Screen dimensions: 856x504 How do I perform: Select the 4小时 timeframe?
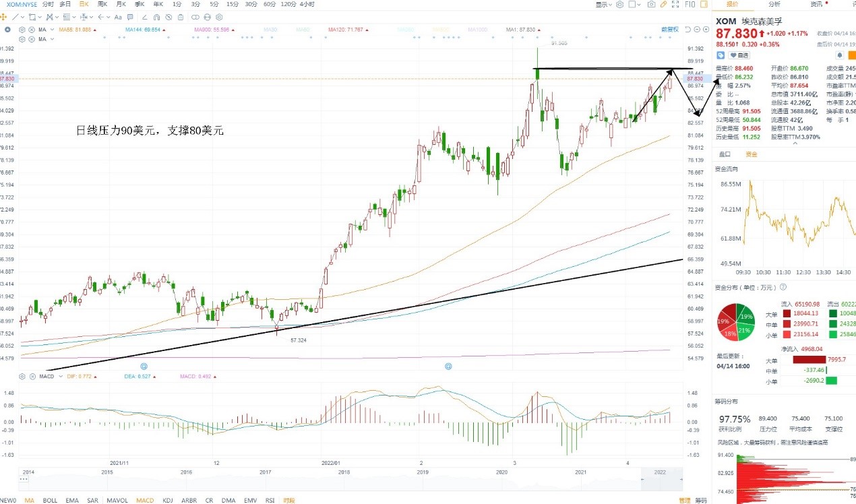click(x=307, y=4)
